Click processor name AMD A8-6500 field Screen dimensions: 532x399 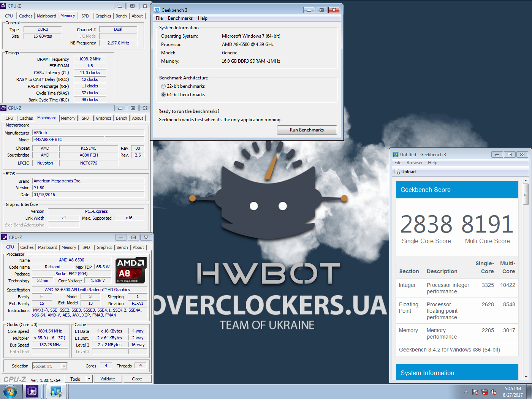pos(72,260)
